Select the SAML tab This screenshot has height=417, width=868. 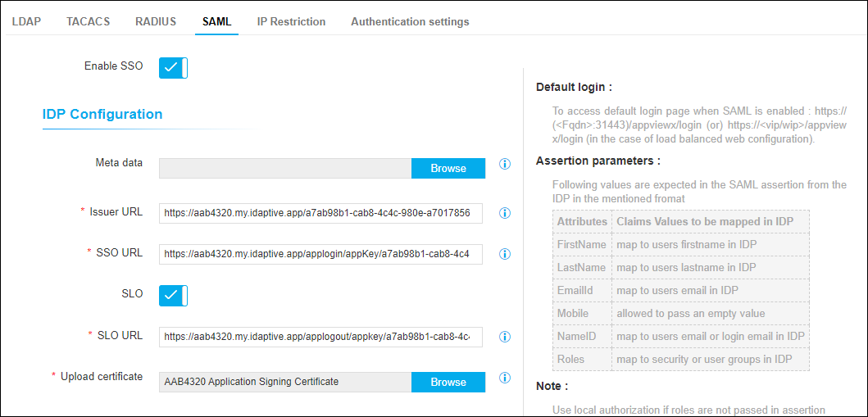(217, 22)
